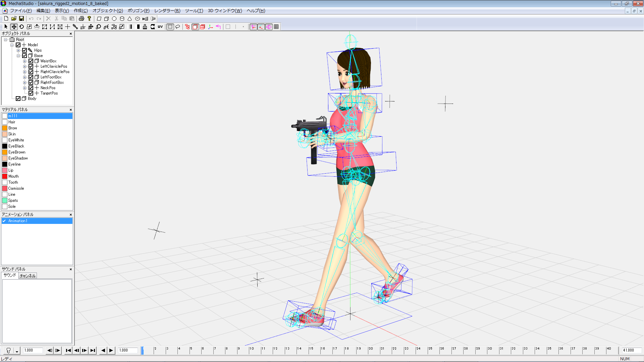Toggle the Hips checkbox
Screen dimensions: 644x362
point(24,50)
